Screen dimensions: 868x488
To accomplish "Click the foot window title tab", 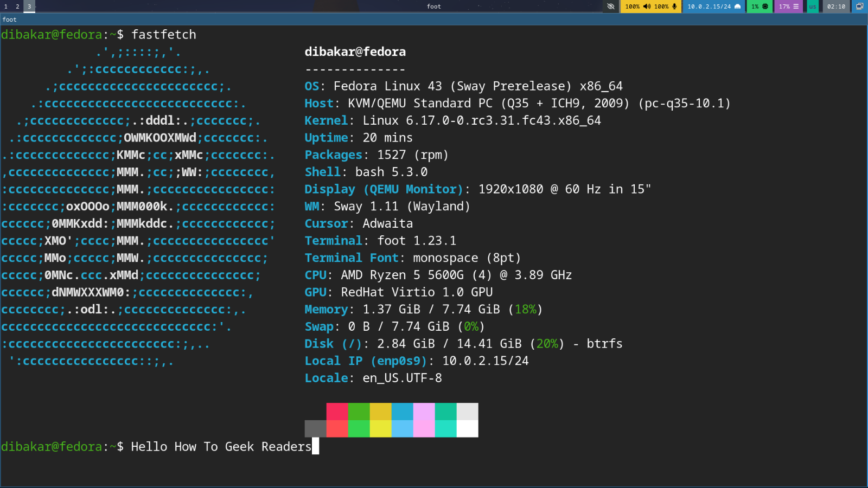I will [10, 20].
